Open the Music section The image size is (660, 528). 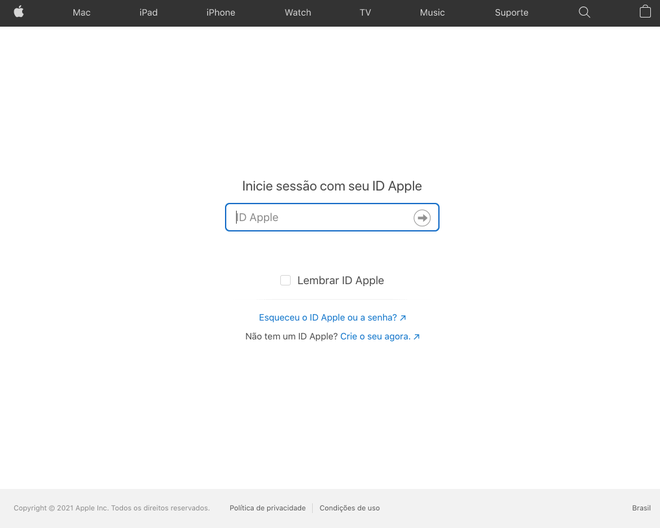point(432,13)
